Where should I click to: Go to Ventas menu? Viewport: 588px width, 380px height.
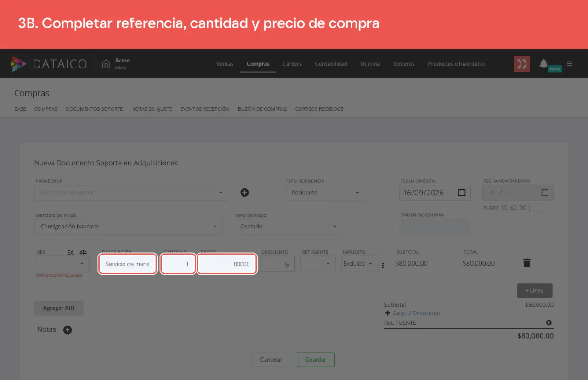pyautogui.click(x=225, y=64)
